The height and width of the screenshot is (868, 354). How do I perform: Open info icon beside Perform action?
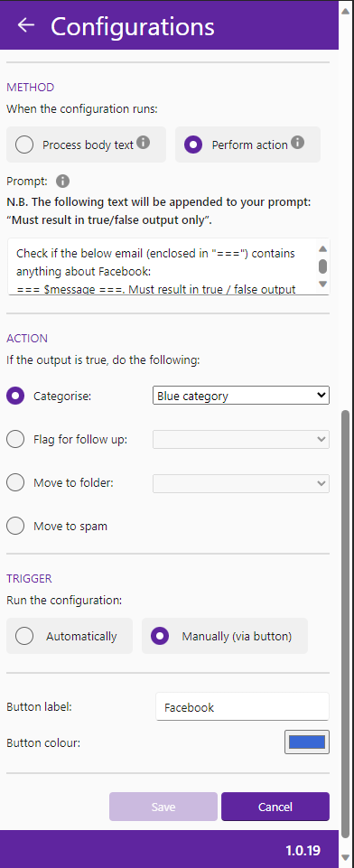point(298,143)
